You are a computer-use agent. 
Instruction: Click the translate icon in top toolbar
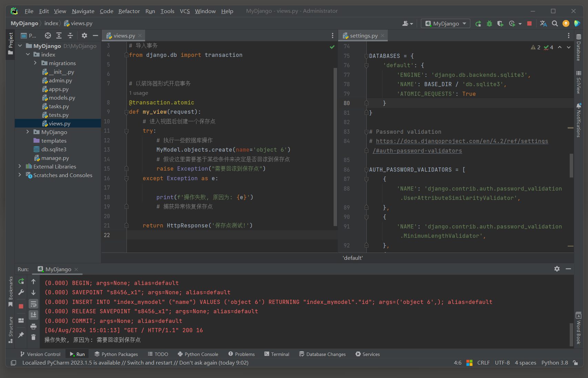[543, 23]
